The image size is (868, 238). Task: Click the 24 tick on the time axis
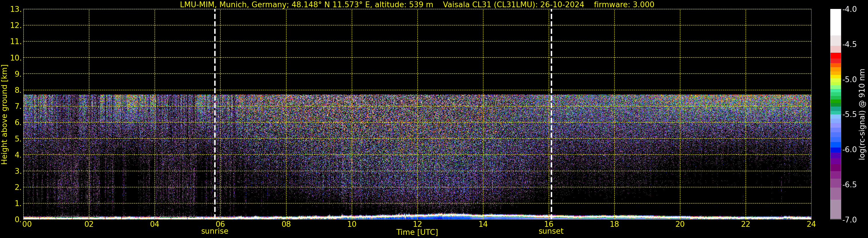(x=811, y=224)
